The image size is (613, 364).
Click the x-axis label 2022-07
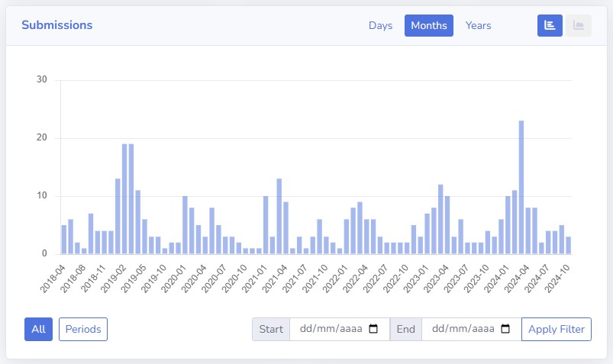(x=376, y=279)
